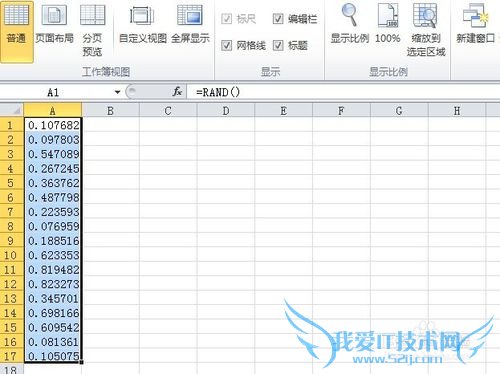The height and width of the screenshot is (374, 500).
Task: Click cell containing 0.609542
Action: point(53,327)
